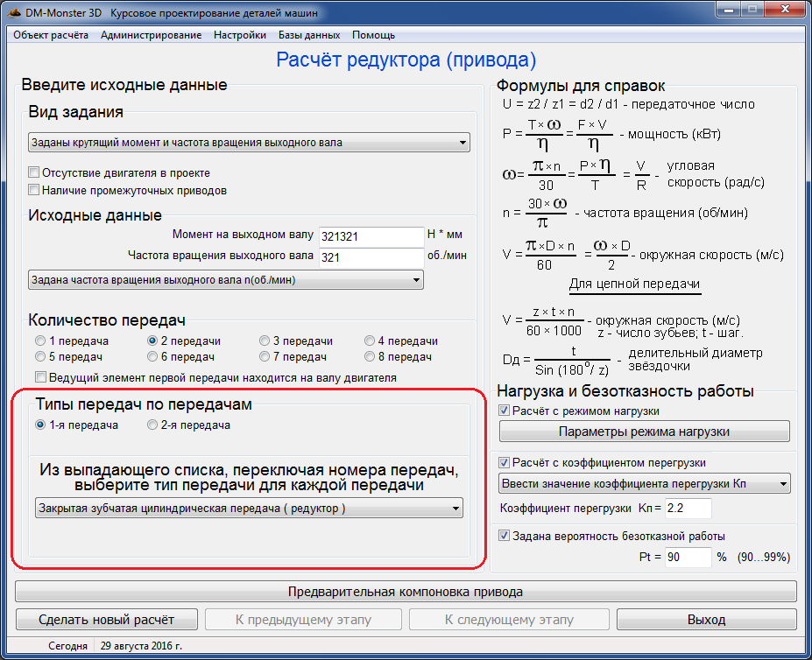
Task: Toggle Ведущий элемент первой передачи на валу двигателя
Action: point(40,377)
